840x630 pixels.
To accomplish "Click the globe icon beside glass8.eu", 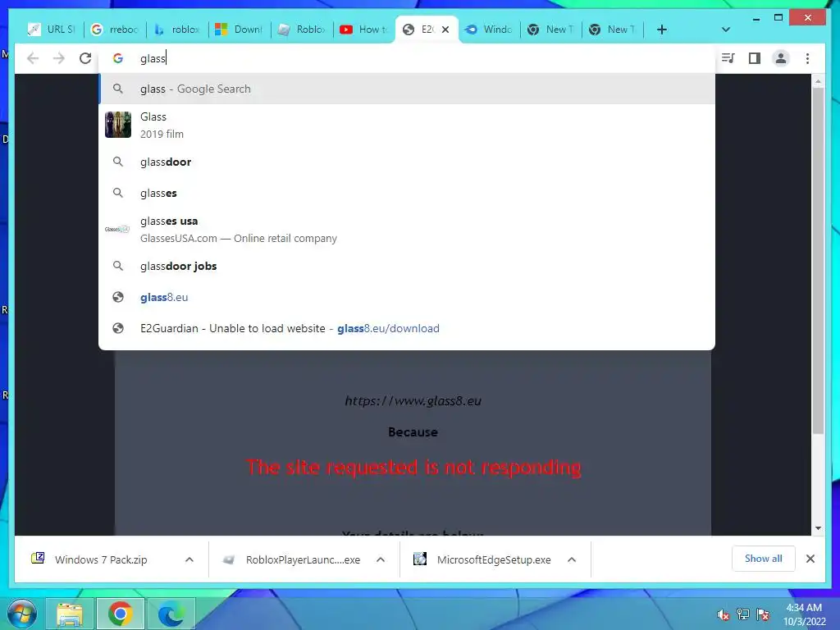I will tap(118, 297).
